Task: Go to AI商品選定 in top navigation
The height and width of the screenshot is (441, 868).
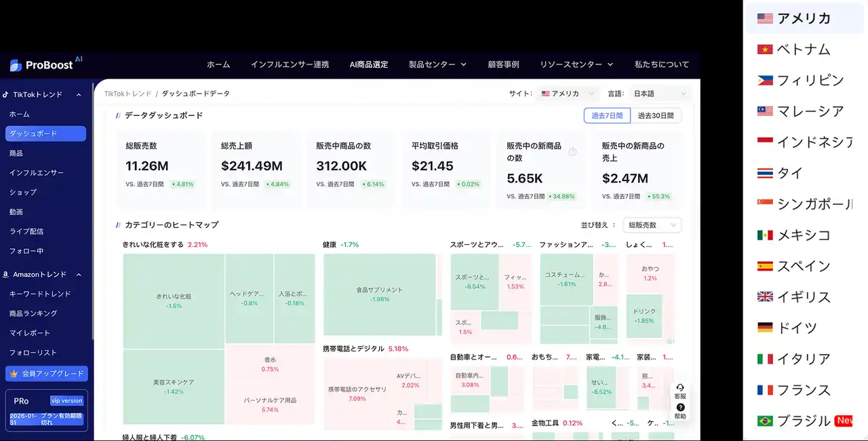Action: tap(369, 64)
